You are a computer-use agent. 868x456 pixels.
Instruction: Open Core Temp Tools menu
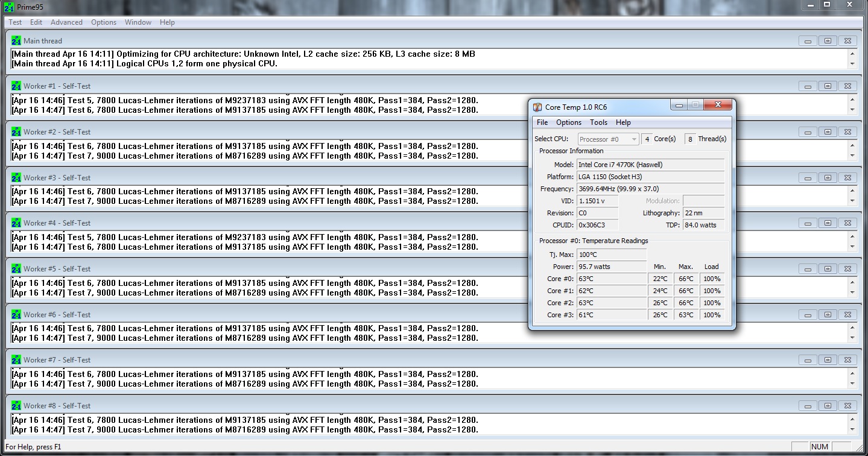[x=598, y=122]
